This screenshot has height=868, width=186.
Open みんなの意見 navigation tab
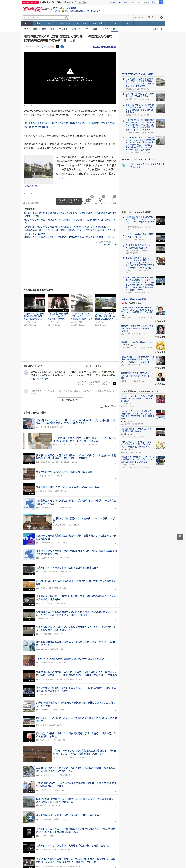98,24
